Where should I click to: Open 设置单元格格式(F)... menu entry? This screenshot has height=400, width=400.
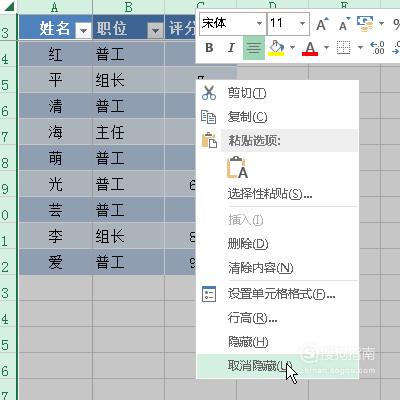pos(277,294)
